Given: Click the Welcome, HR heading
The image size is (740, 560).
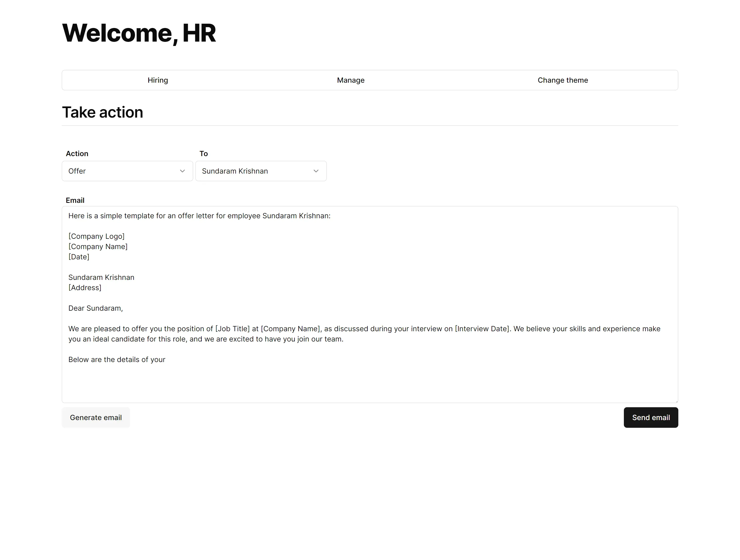Looking at the screenshot, I should (139, 33).
